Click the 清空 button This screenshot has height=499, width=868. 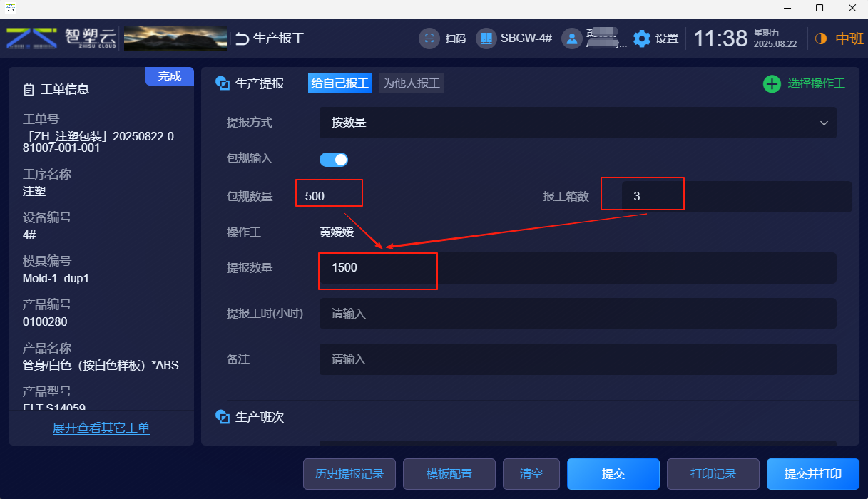coord(531,474)
